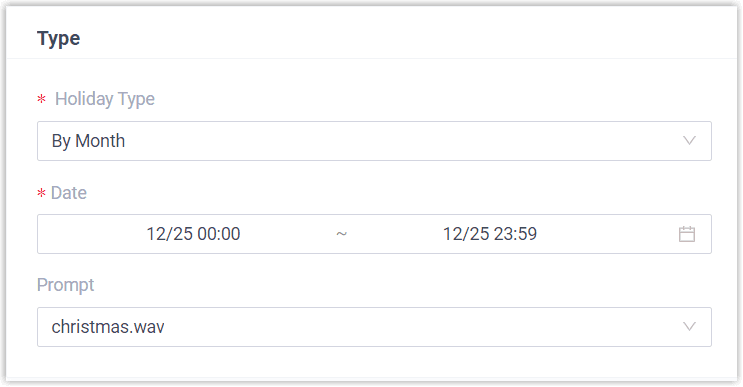Click the Prompt dropdown chevron arrow
743x387 pixels.
689,326
